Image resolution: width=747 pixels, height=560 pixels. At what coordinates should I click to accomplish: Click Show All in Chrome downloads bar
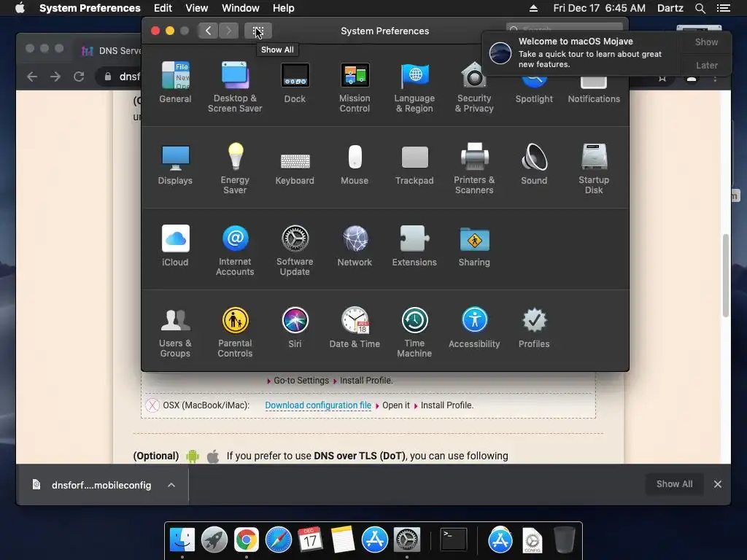(x=674, y=484)
